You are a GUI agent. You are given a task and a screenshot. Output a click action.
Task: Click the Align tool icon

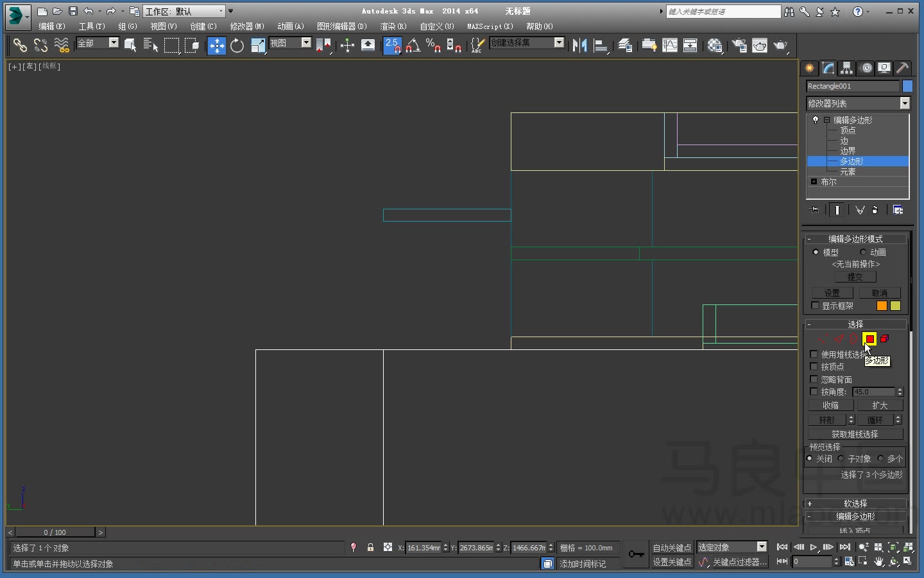pos(601,46)
